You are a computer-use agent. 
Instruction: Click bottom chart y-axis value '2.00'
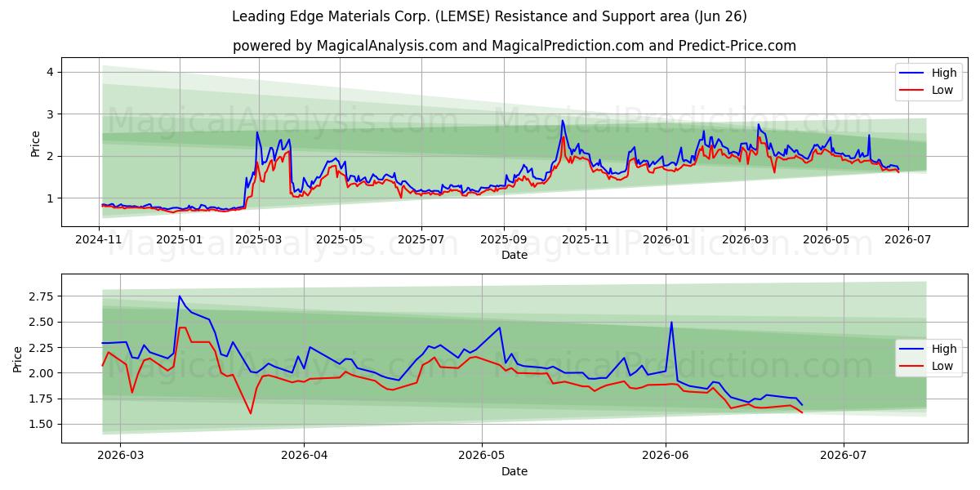pos(41,373)
